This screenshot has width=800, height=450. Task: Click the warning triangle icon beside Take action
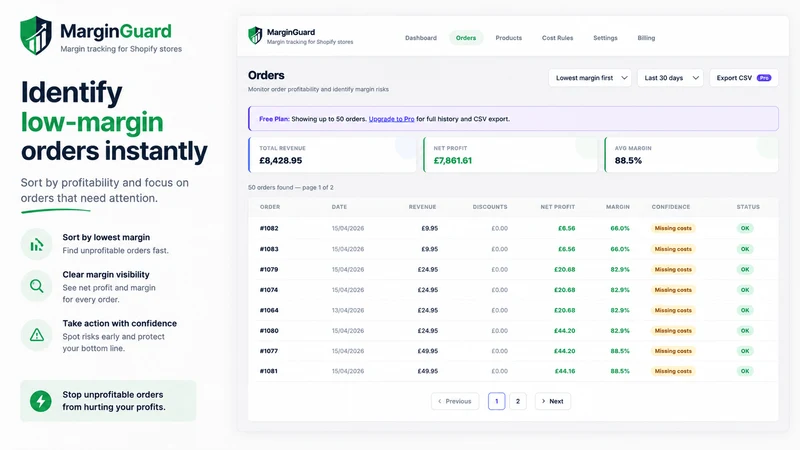tap(36, 335)
